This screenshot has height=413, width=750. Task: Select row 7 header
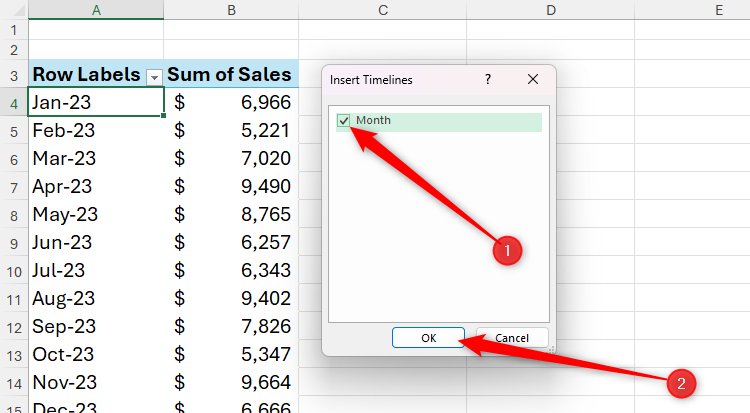pyautogui.click(x=13, y=187)
